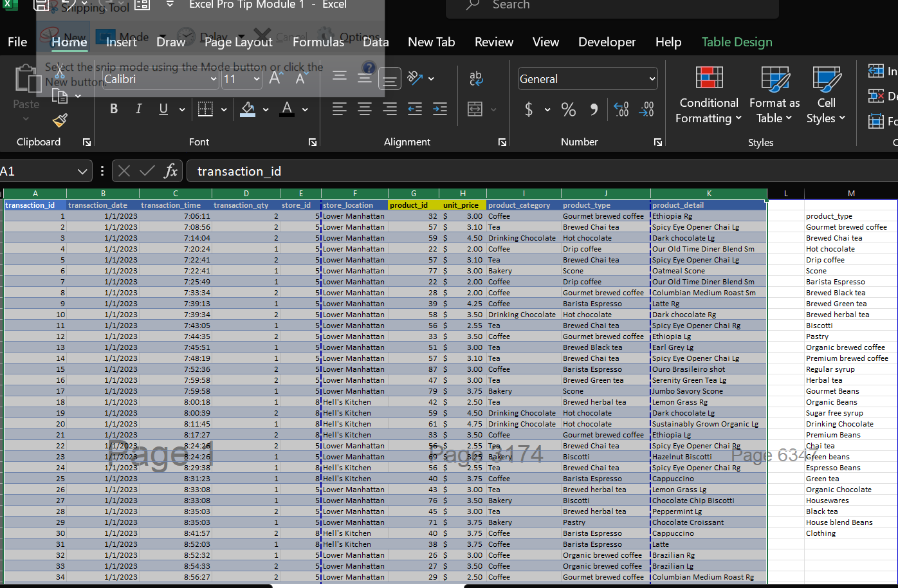Image resolution: width=898 pixels, height=588 pixels.
Task: Apply percent style
Action: click(569, 109)
